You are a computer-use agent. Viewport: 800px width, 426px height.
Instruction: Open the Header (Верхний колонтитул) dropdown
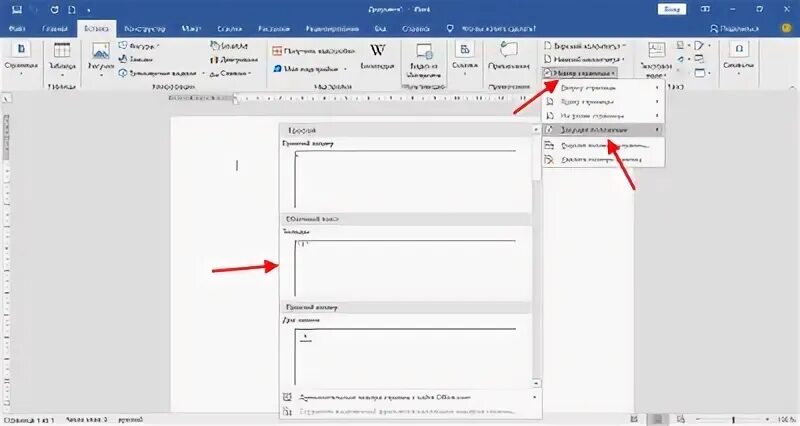pos(585,46)
